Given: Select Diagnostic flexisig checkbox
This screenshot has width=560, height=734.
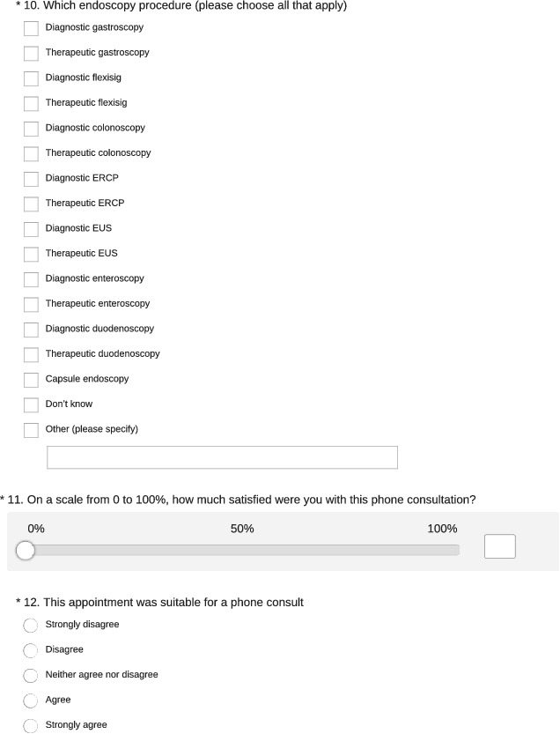Looking at the screenshot, I should point(31,78).
